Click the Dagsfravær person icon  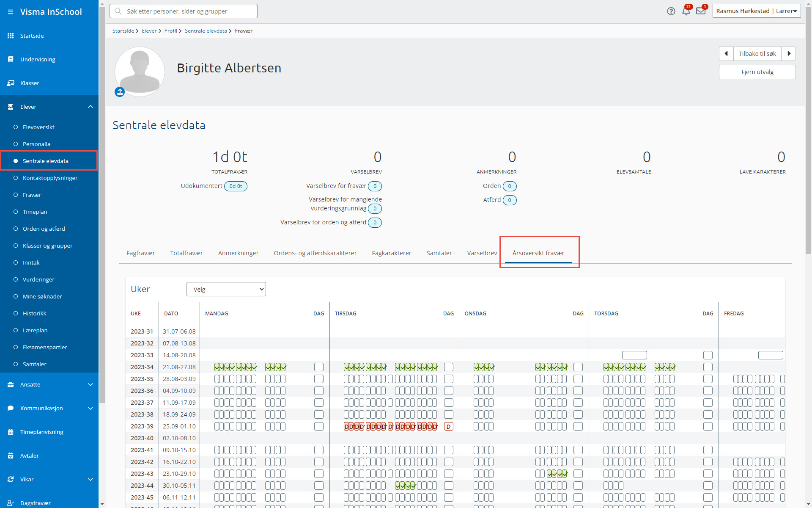coord(11,503)
